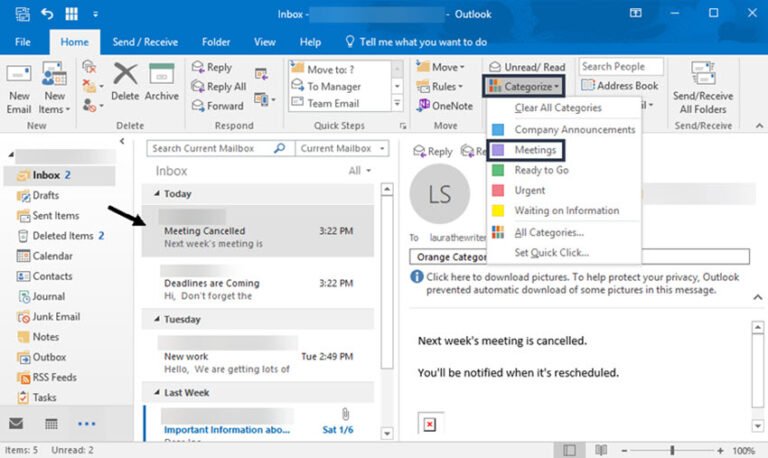The image size is (768, 458).
Task: Open the New Items button
Action: coord(54,89)
